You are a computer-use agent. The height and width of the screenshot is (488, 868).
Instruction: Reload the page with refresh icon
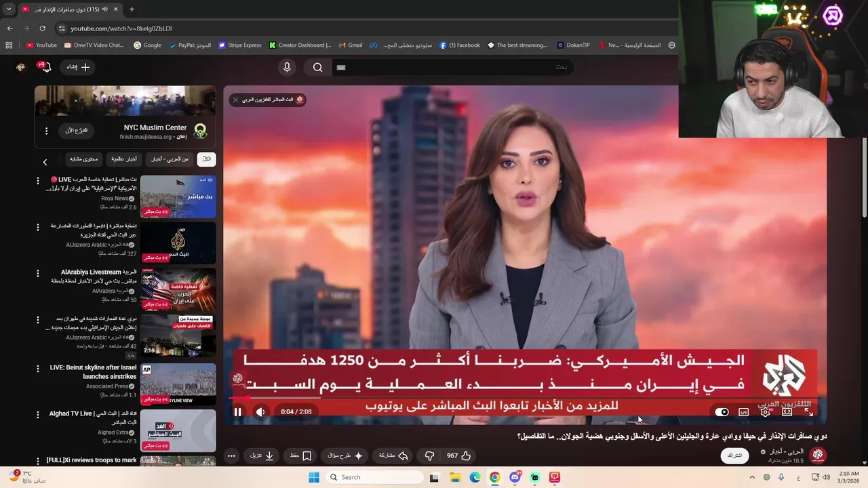[x=42, y=28]
